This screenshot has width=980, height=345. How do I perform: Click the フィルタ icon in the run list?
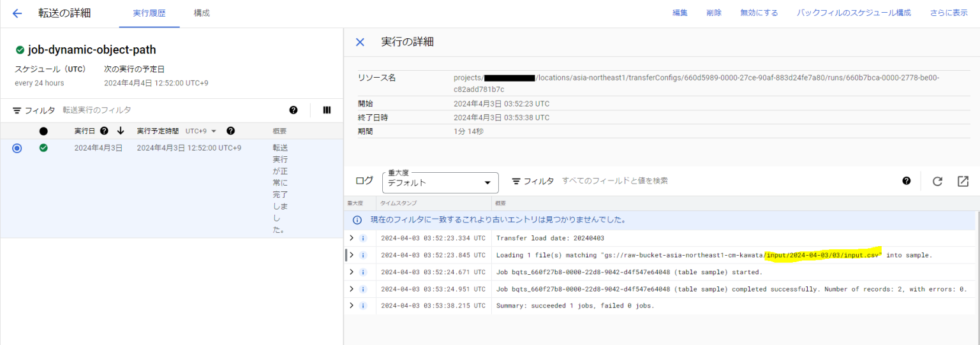tap(17, 110)
